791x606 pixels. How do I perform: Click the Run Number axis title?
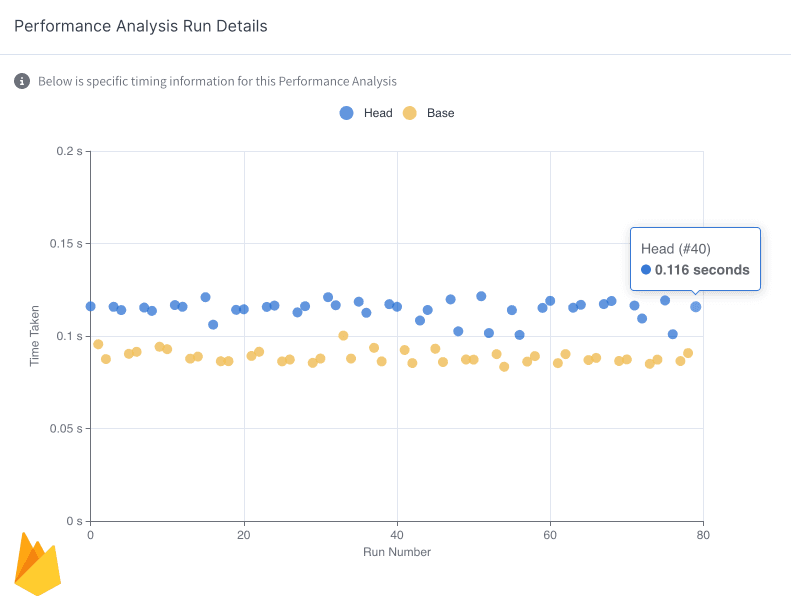[397, 552]
